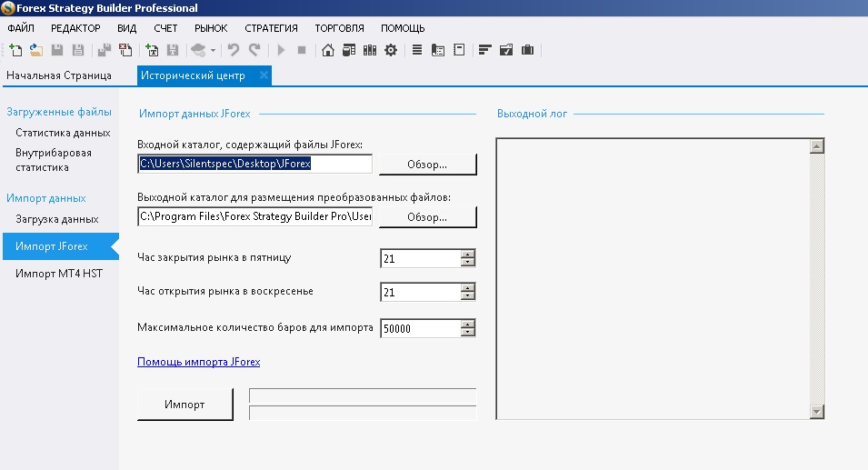
Task: Click the JForex input folder path field
Action: (x=254, y=164)
